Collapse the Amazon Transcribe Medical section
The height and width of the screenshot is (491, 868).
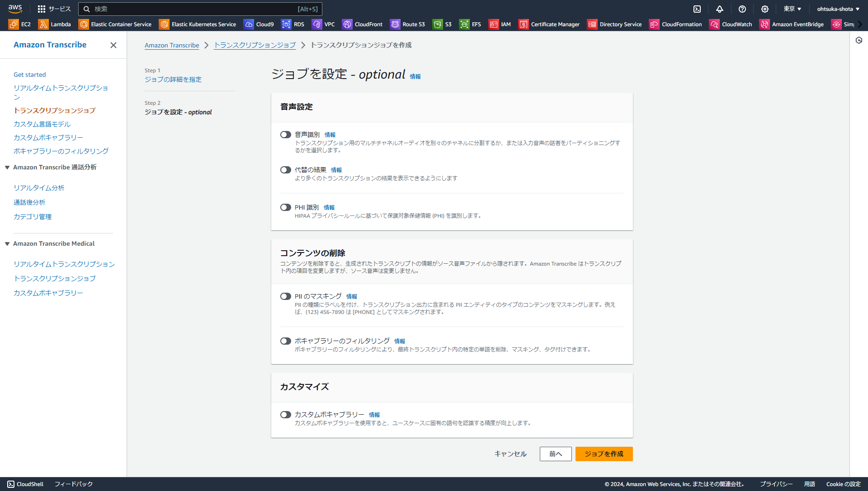coord(6,243)
